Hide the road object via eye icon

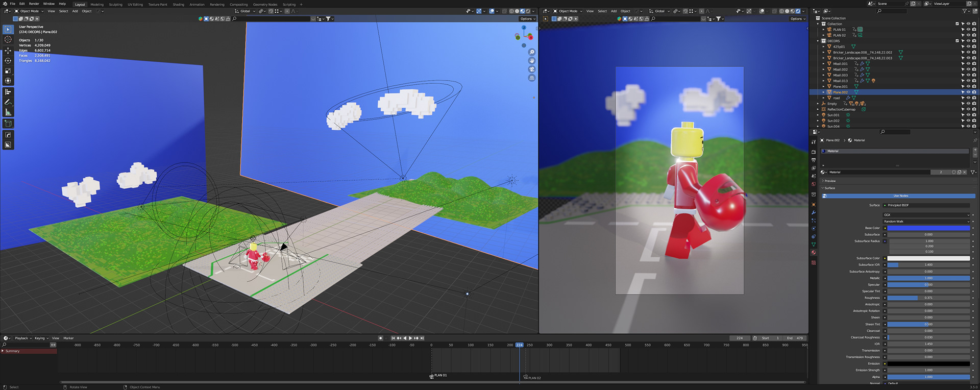pyautogui.click(x=968, y=98)
